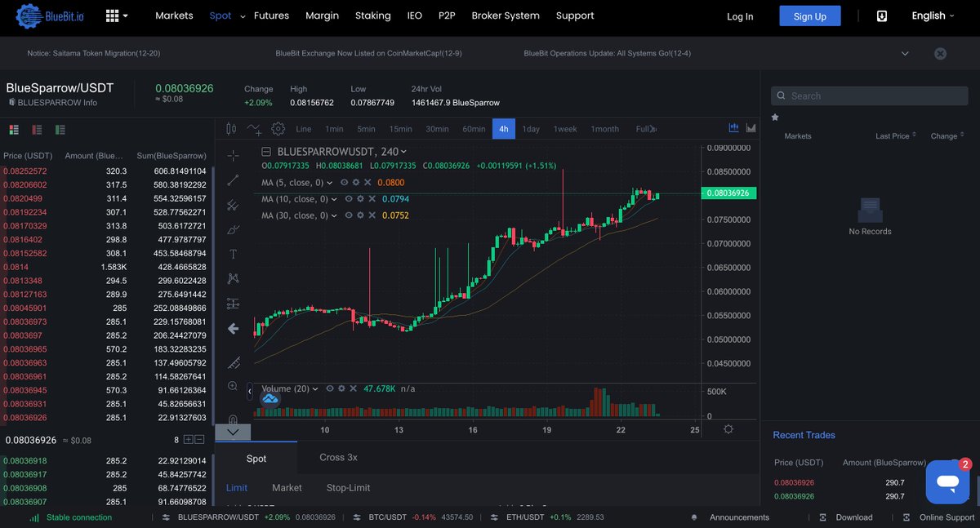Open Futures in top navigation
This screenshot has width=980, height=528.
point(271,16)
